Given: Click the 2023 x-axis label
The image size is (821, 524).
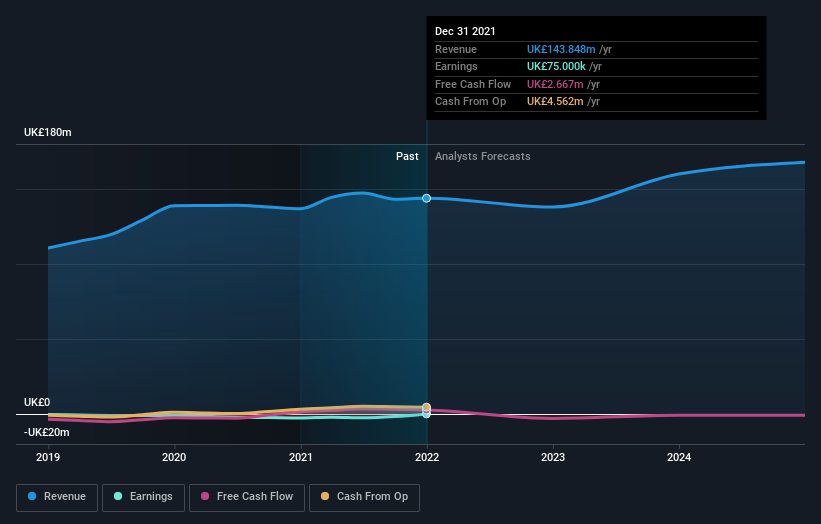Looking at the screenshot, I should coord(553,458).
